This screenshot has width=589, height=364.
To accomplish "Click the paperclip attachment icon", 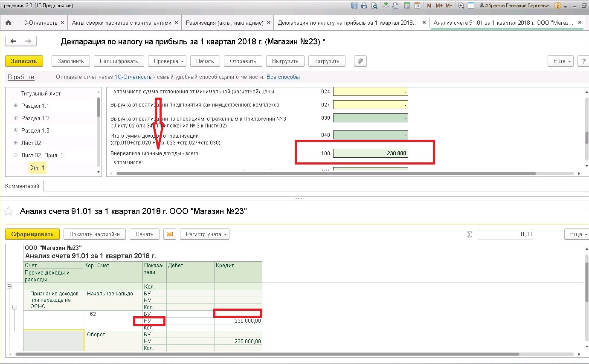I will coord(360,61).
